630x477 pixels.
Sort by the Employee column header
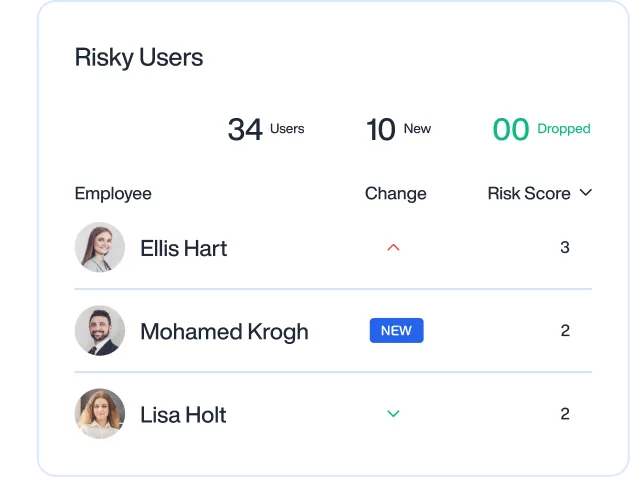coord(113,194)
